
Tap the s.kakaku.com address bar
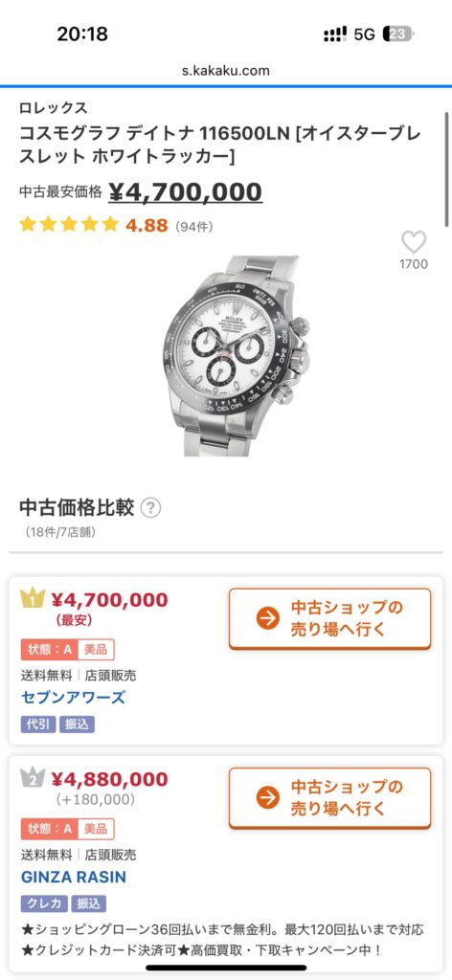point(226,71)
